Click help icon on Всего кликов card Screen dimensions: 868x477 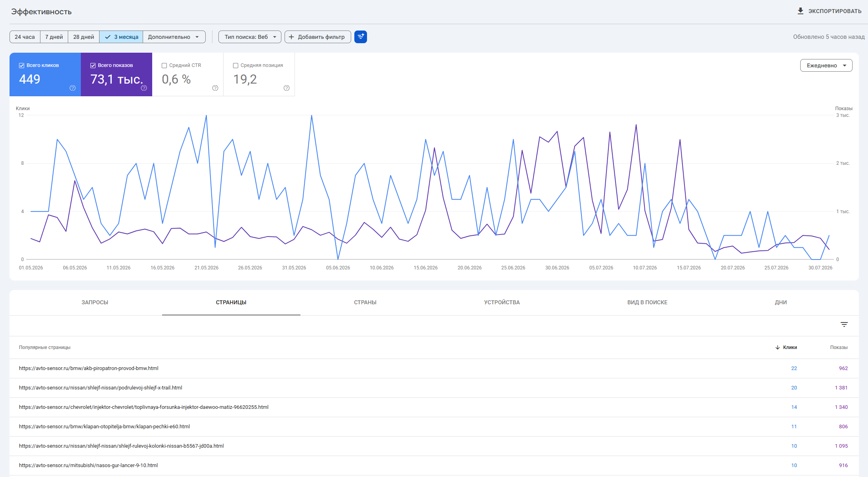click(x=73, y=88)
